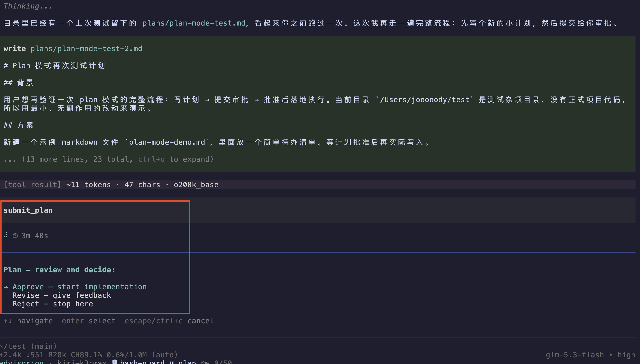Viewport: 640px width, 364px height.
Task: Expand the 13 more lines collapsed text
Action: tap(109, 159)
